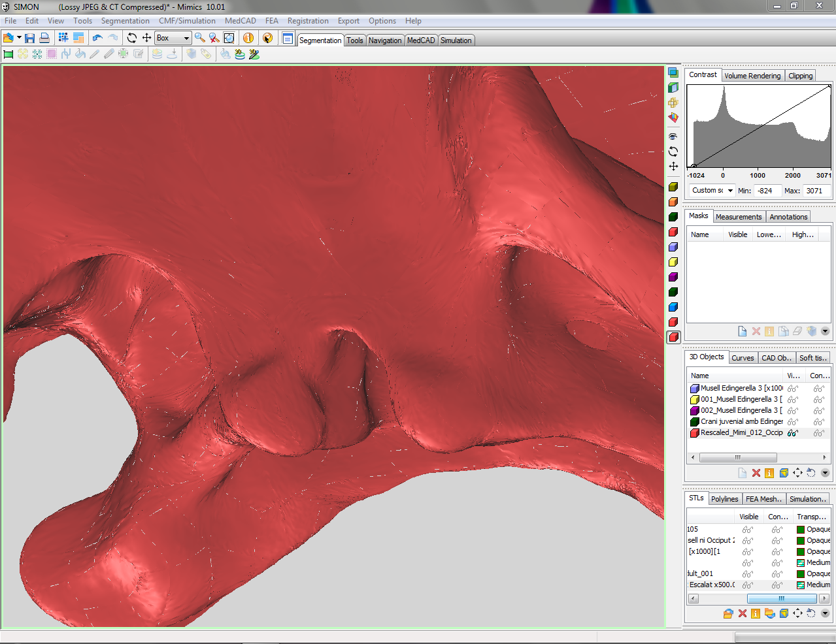Click the red X in STLs panel
The image size is (836, 644).
(x=743, y=613)
